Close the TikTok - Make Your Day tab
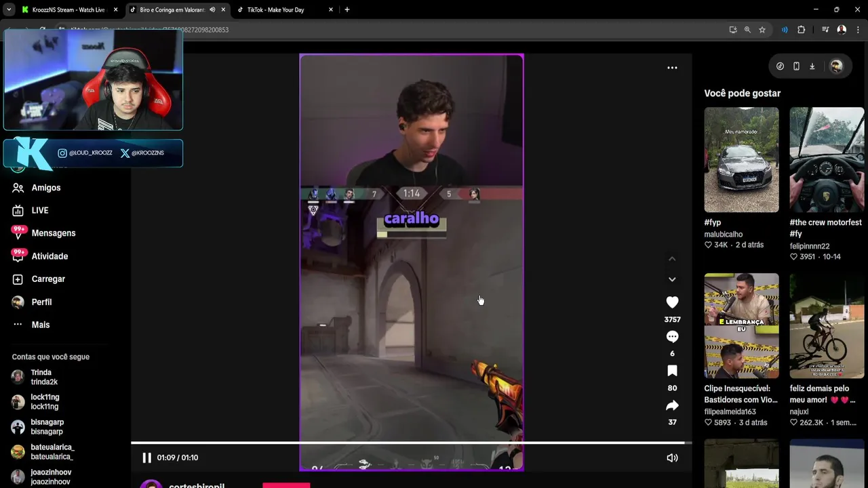Viewport: 868px width, 488px height. click(x=331, y=10)
